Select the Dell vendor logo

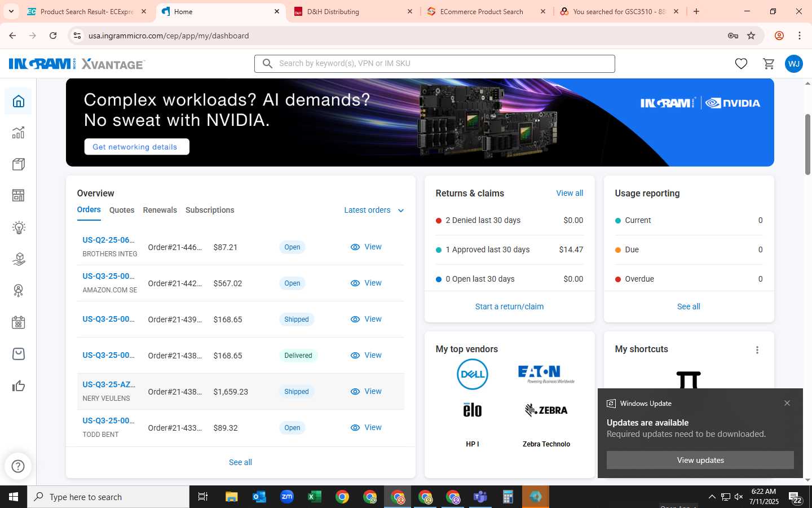[472, 374]
